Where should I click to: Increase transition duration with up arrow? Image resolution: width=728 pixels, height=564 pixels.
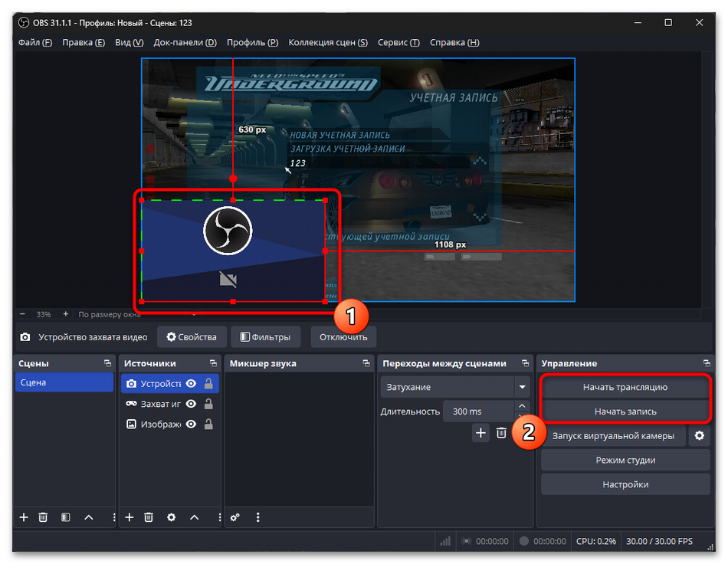522,406
